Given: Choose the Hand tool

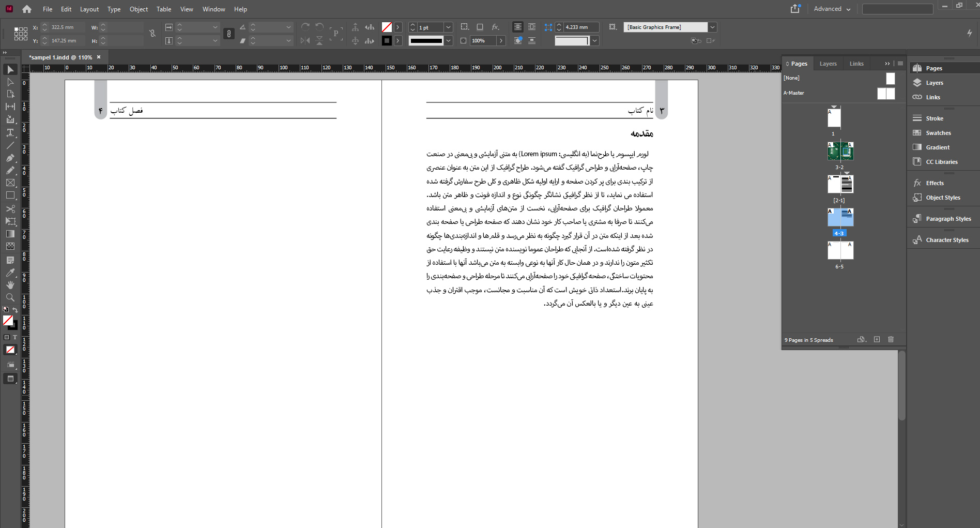Looking at the screenshot, I should click(x=10, y=285).
